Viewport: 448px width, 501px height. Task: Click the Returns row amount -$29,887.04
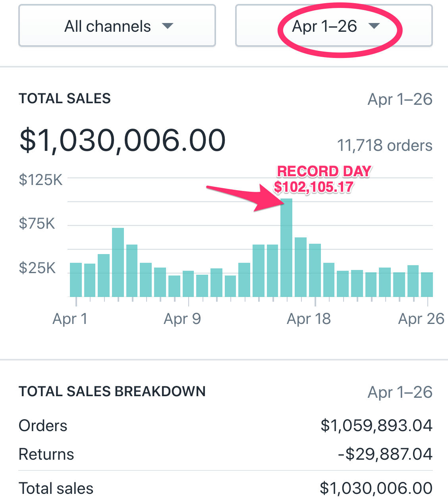pos(385,454)
